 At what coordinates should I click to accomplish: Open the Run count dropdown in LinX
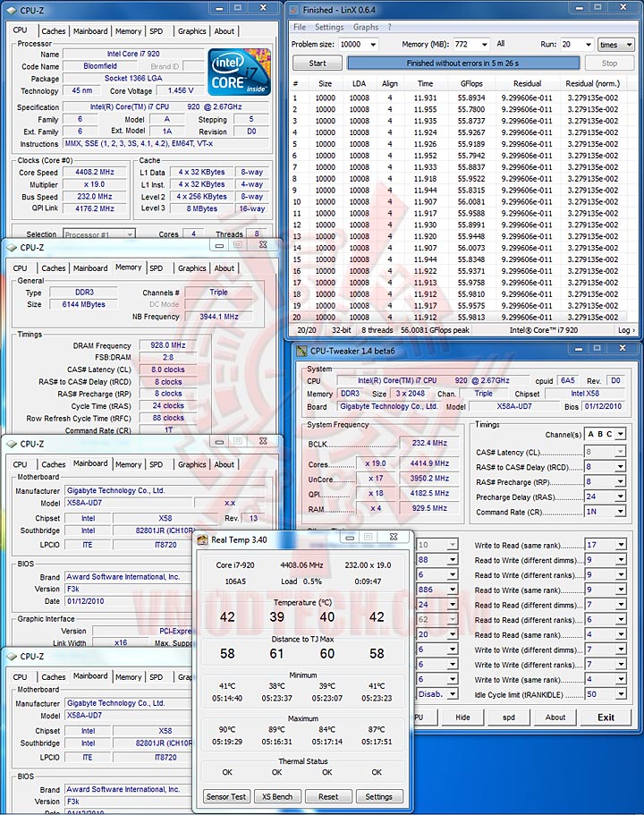click(x=588, y=45)
